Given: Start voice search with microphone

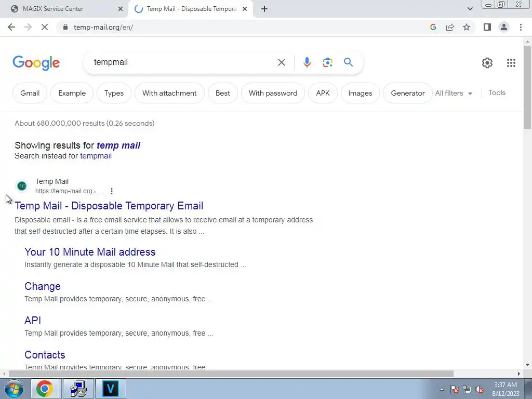Looking at the screenshot, I should pos(307,62).
